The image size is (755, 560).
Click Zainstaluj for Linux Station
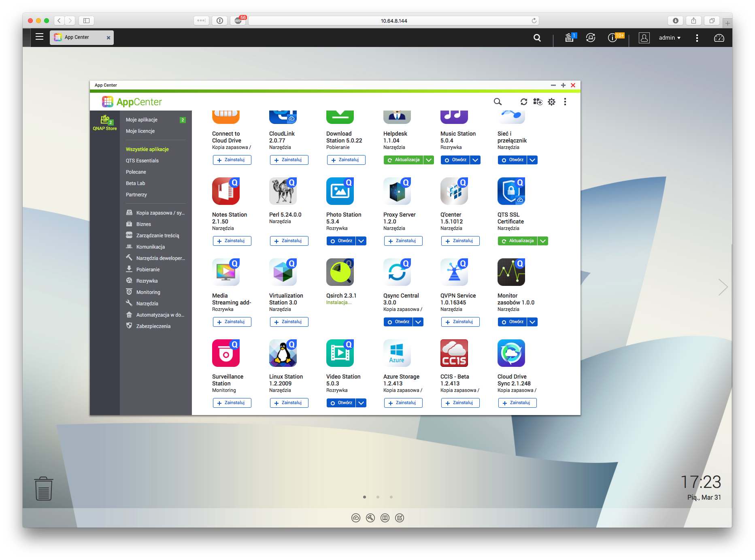pos(289,403)
